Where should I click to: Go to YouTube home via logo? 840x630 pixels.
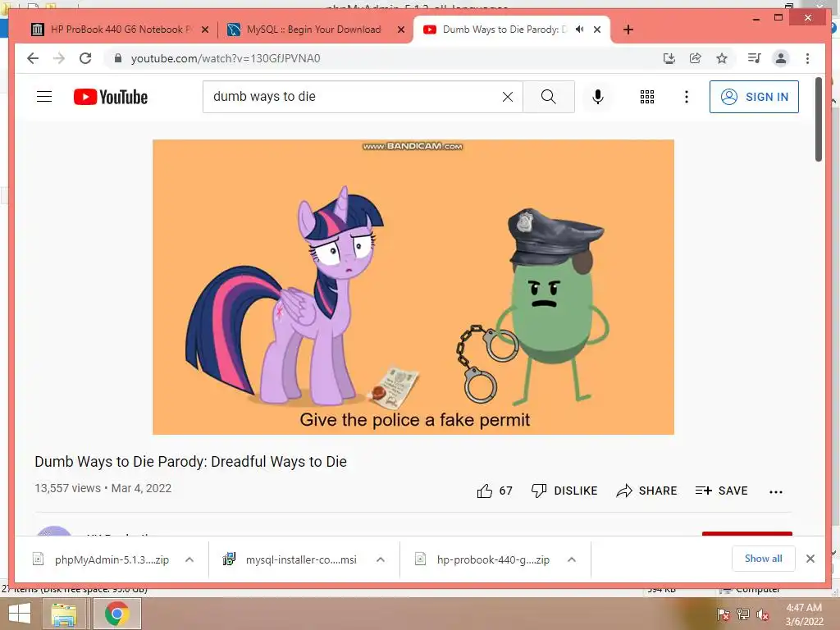(x=111, y=97)
